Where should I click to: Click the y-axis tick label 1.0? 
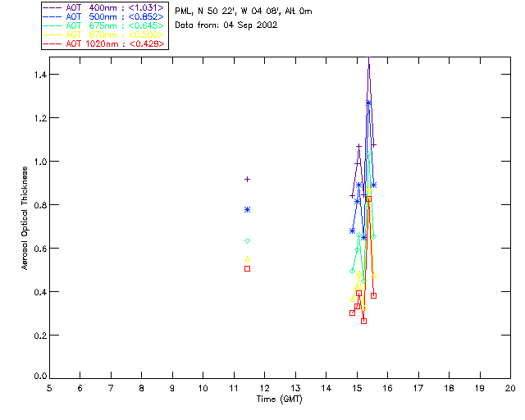point(40,162)
